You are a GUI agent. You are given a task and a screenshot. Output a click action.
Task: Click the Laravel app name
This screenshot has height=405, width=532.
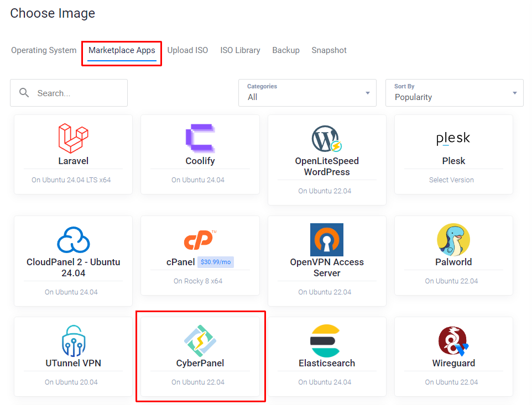(74, 161)
